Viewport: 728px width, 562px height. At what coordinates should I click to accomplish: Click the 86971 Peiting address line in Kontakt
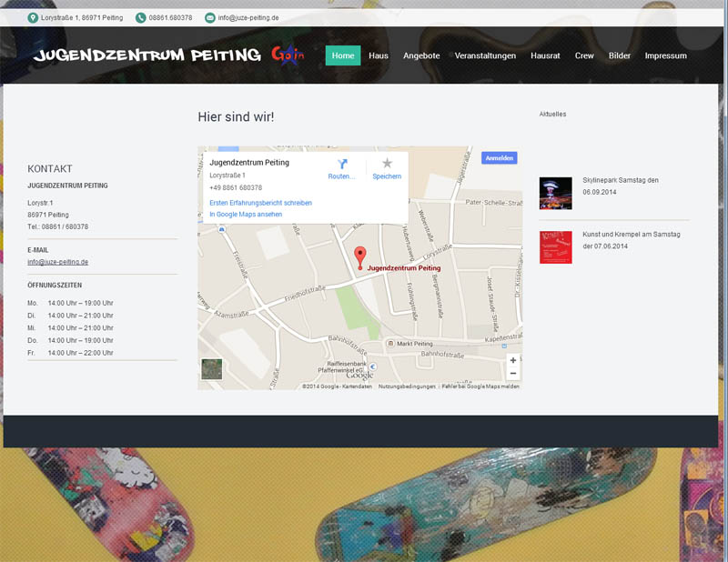point(48,215)
